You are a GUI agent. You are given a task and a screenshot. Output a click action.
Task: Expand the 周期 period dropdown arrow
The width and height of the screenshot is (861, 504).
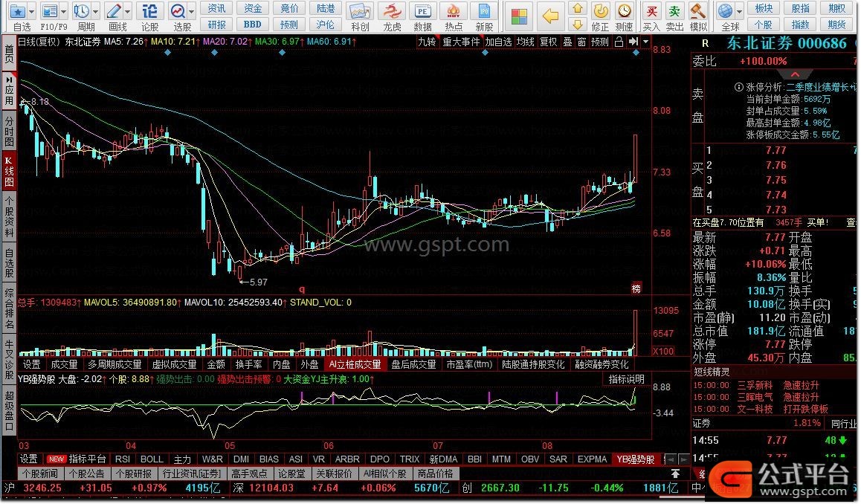pos(96,11)
